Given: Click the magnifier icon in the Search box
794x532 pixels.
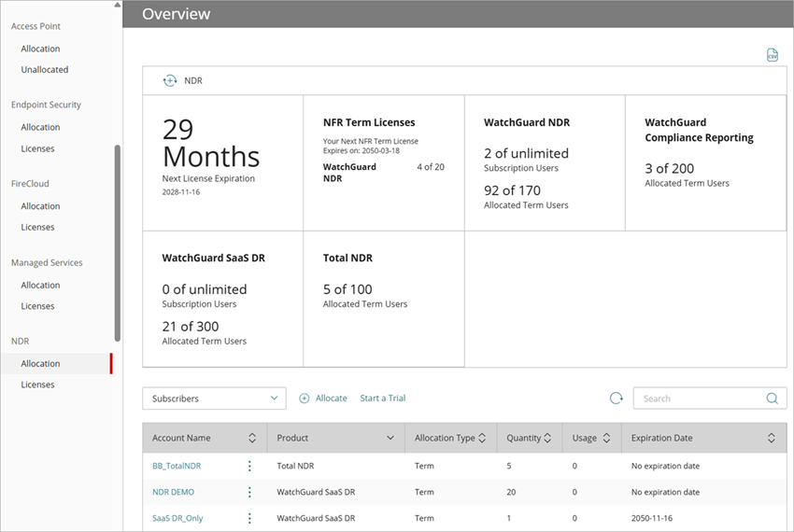Looking at the screenshot, I should pos(773,399).
